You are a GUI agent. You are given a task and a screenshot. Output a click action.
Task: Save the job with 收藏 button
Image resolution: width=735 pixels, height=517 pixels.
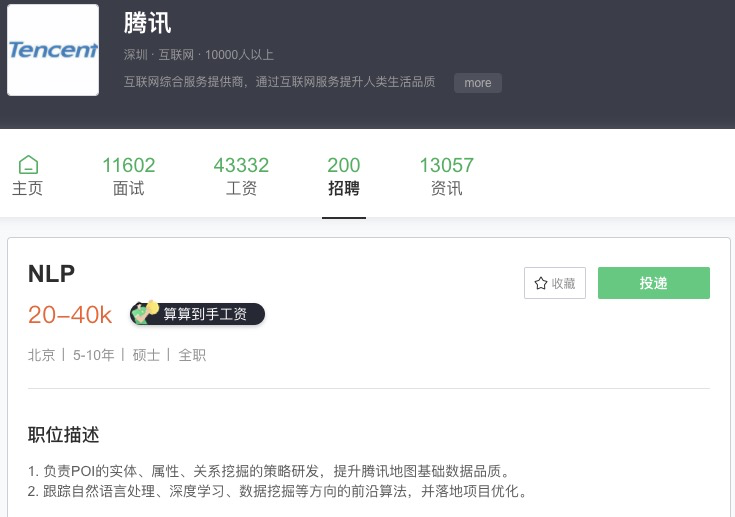555,283
